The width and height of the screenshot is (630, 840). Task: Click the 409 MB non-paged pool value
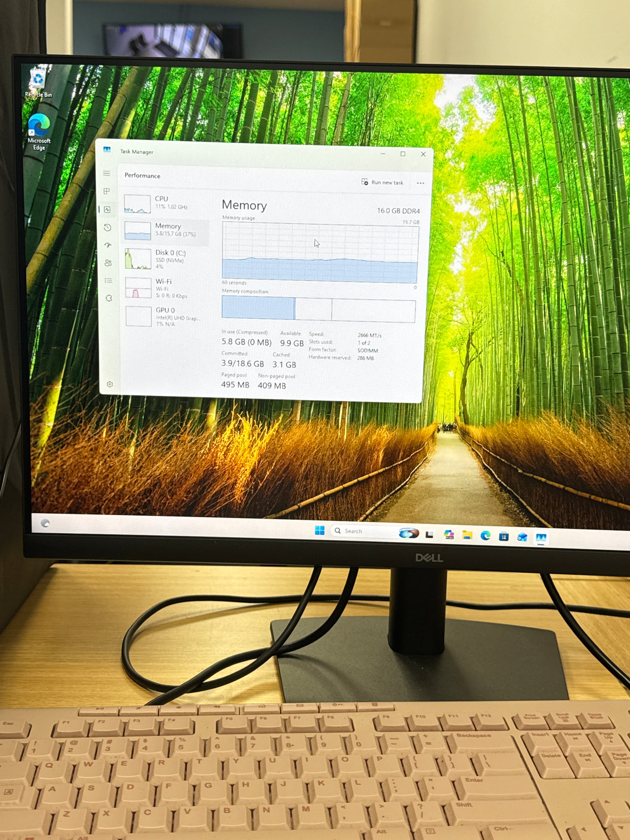point(272,385)
